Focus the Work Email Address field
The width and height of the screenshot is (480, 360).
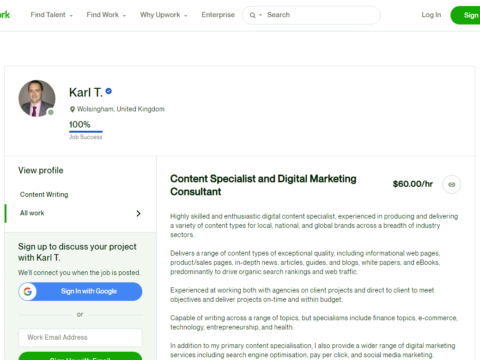pyautogui.click(x=80, y=337)
